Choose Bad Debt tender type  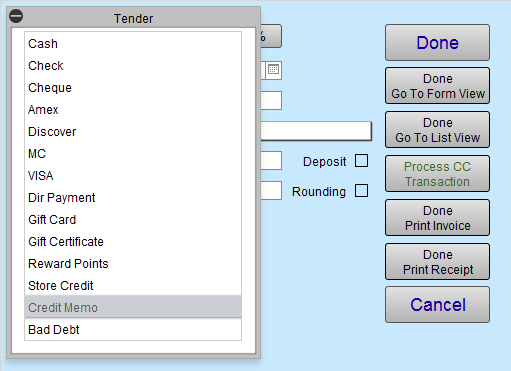[x=133, y=330]
